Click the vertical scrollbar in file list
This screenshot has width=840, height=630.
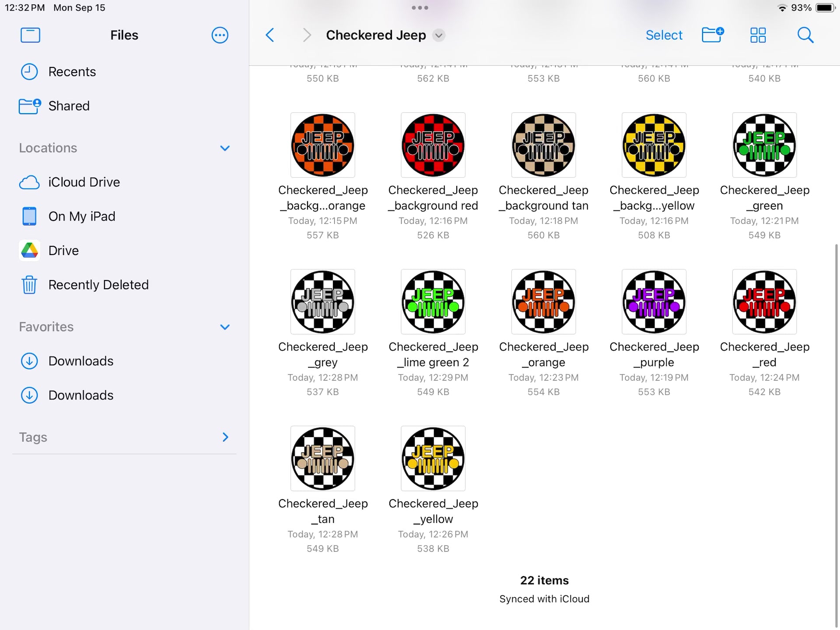coord(836,433)
